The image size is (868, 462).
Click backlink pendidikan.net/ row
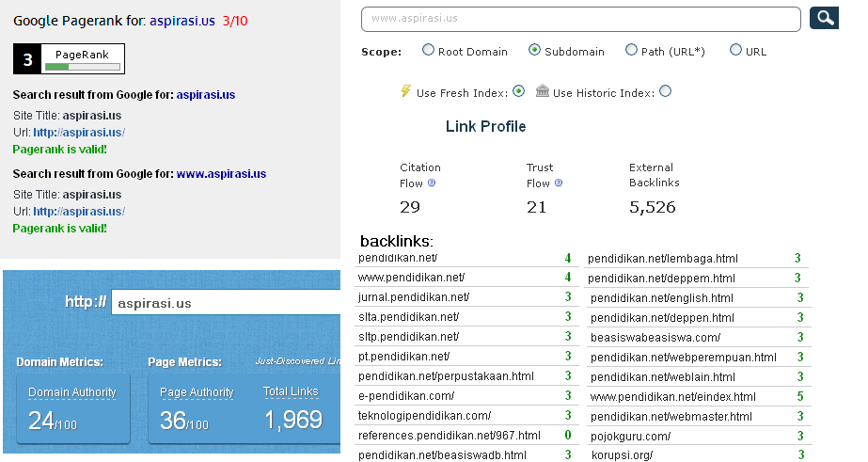click(x=466, y=258)
